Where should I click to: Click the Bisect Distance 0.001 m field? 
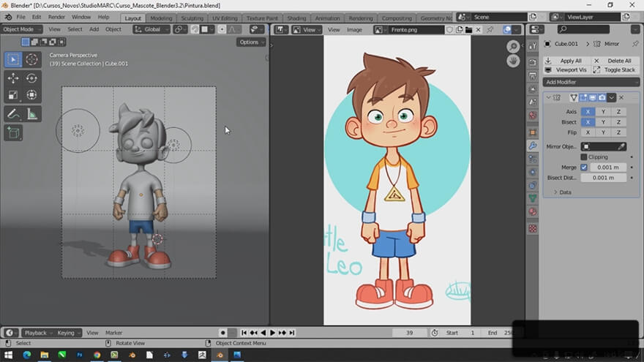(603, 178)
